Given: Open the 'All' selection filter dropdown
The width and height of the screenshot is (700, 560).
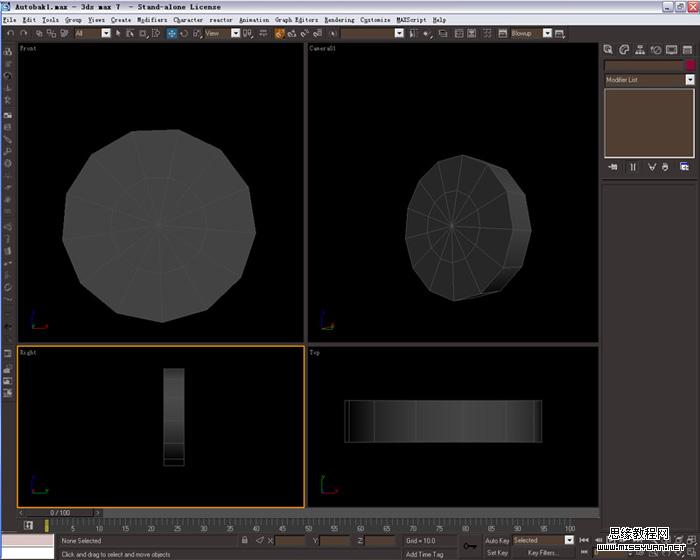Looking at the screenshot, I should [x=106, y=33].
